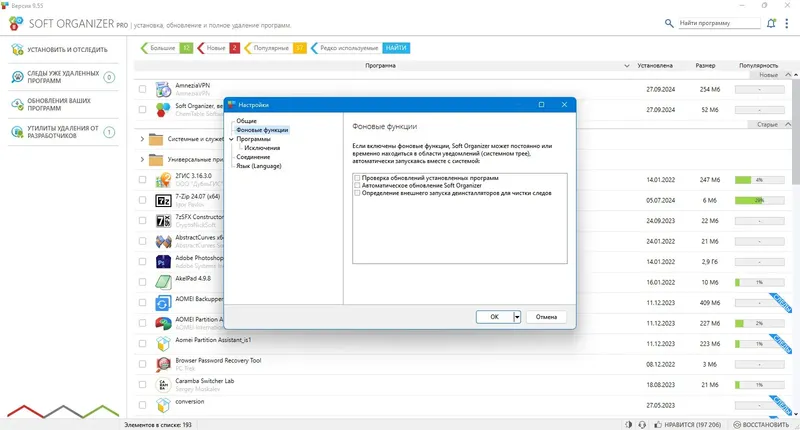Click the AmneziaVPN program icon

point(163,89)
